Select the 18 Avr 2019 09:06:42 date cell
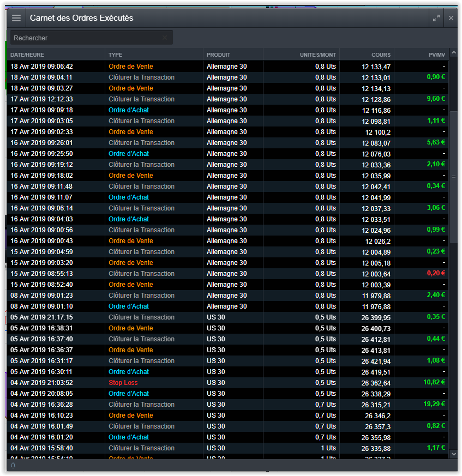462x476 pixels. 41,67
